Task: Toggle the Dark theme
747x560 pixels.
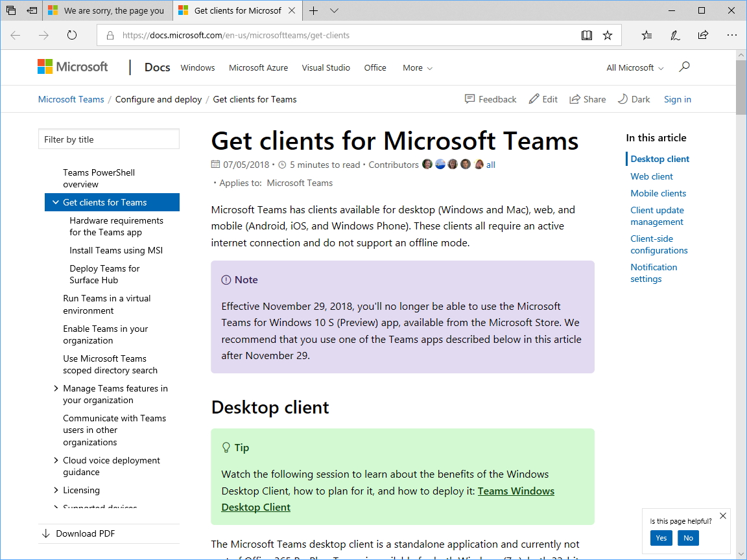Action: pyautogui.click(x=634, y=99)
